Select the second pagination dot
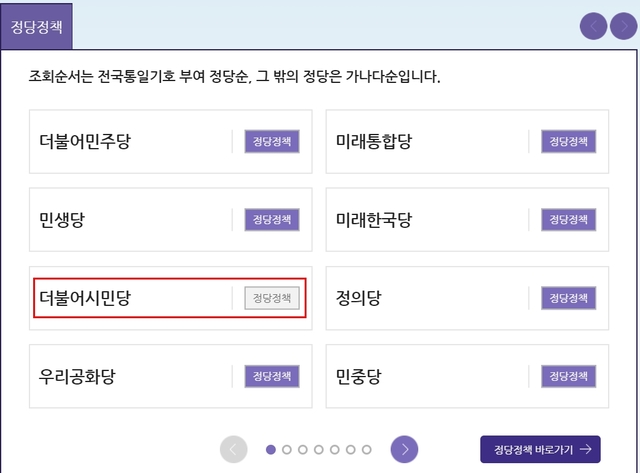The height and width of the screenshot is (473, 640). click(287, 449)
